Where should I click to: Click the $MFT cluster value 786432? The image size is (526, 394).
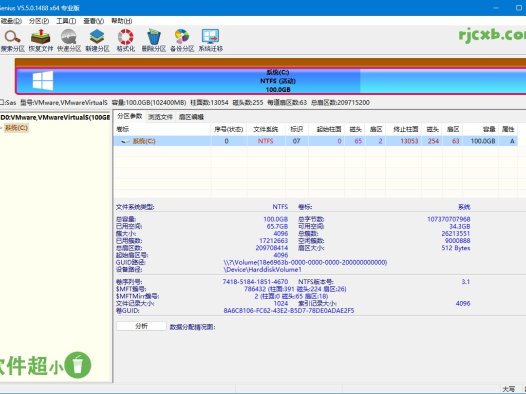(255, 289)
